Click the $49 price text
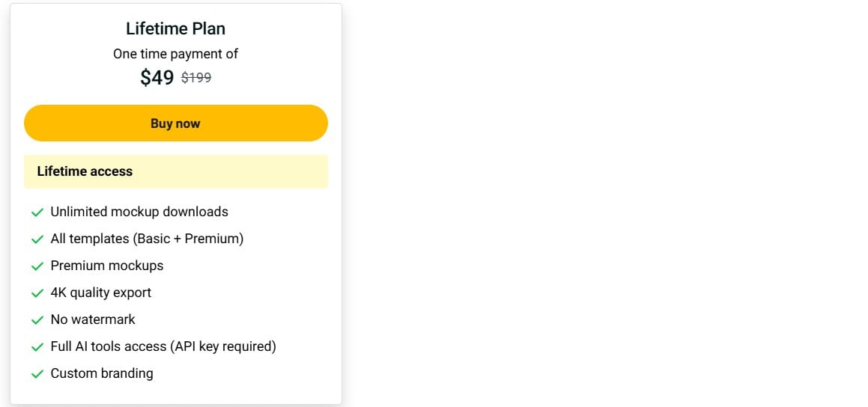Image resolution: width=868 pixels, height=407 pixels. (157, 77)
